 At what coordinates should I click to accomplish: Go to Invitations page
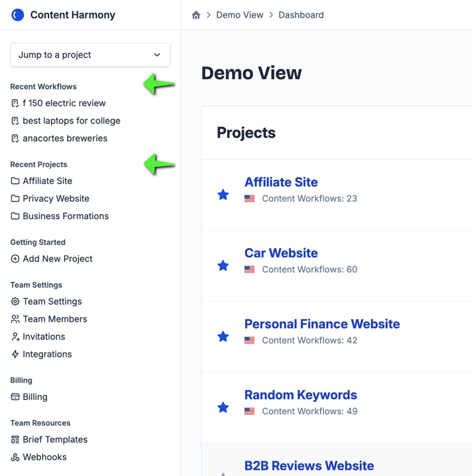tap(44, 337)
